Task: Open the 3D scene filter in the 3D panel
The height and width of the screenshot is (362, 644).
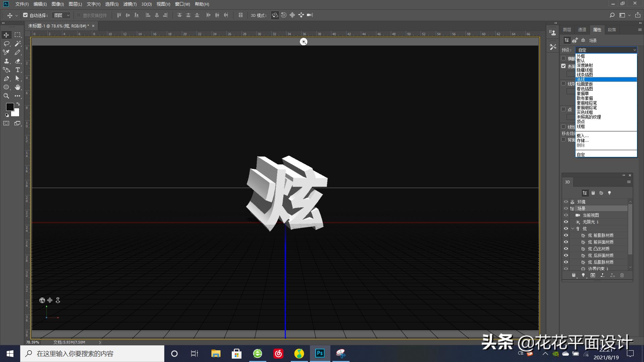Action: click(x=585, y=193)
